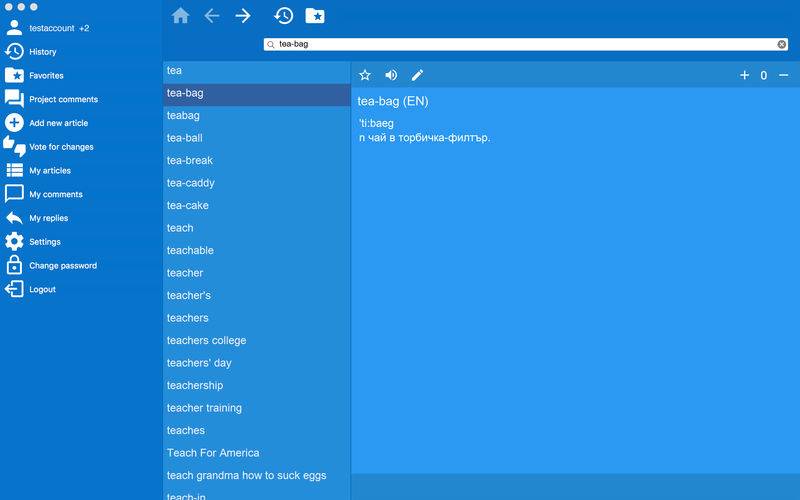Select 'teabag' entry in word list
800x500 pixels.
coord(257,116)
